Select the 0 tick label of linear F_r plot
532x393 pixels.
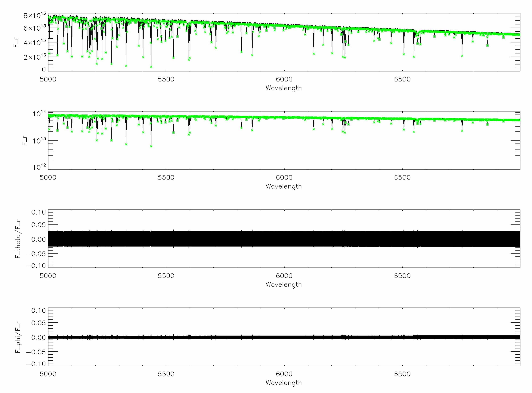tap(44, 69)
